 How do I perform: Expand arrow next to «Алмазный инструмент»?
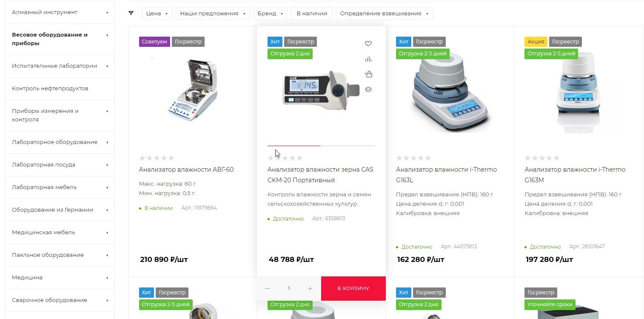(x=107, y=12)
